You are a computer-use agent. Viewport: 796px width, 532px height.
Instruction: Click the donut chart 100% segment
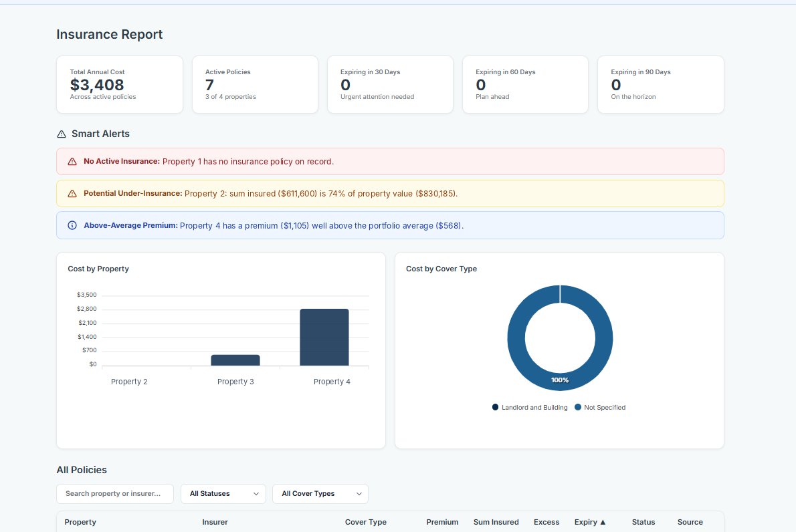[x=560, y=380]
